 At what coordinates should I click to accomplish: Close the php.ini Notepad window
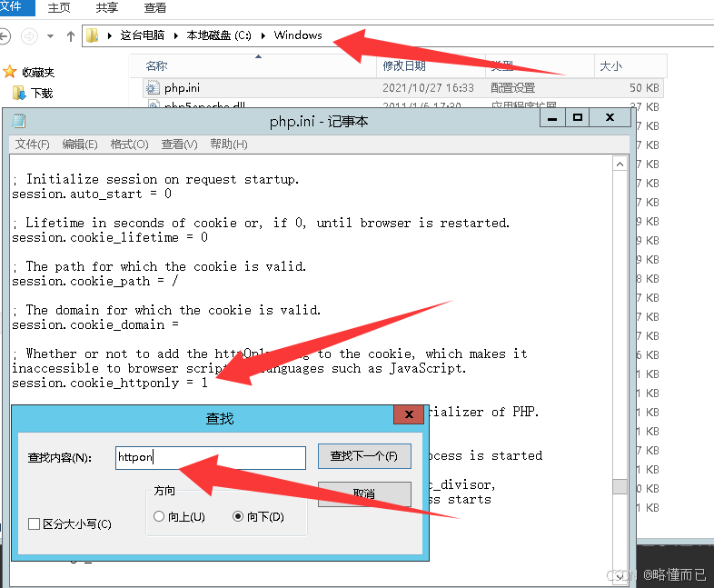coord(610,117)
